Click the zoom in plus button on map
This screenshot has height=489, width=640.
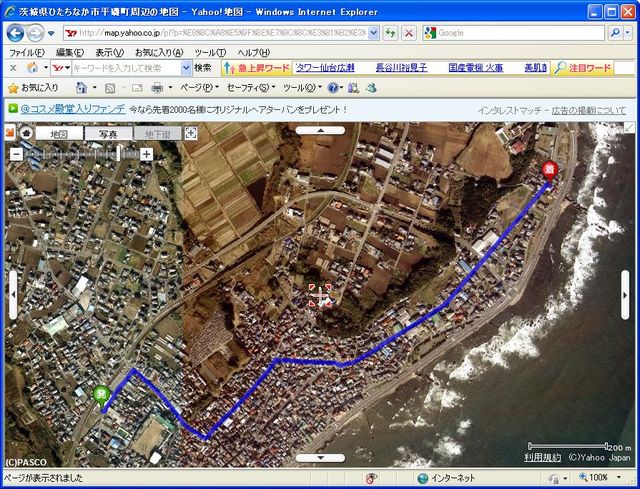coord(146,154)
